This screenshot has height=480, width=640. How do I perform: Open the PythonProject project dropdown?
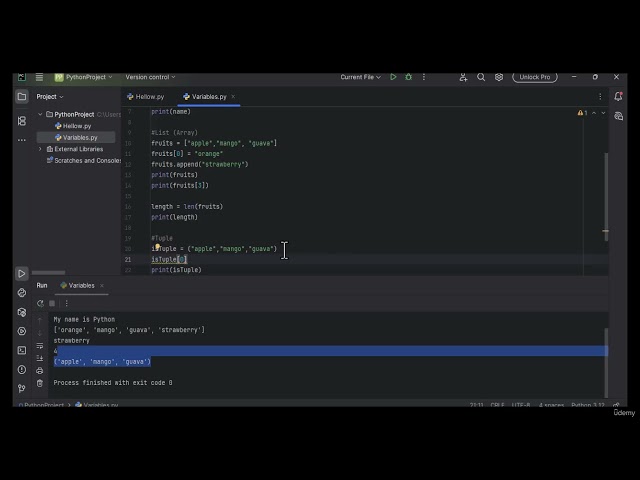84,77
